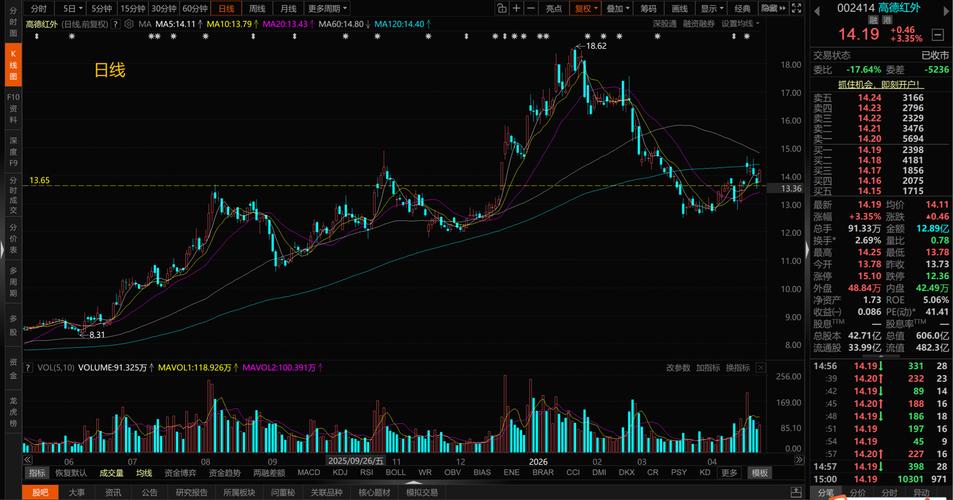953x500 pixels.
Task: Click the 融资融券 link above the chart
Action: pyautogui.click(x=698, y=24)
